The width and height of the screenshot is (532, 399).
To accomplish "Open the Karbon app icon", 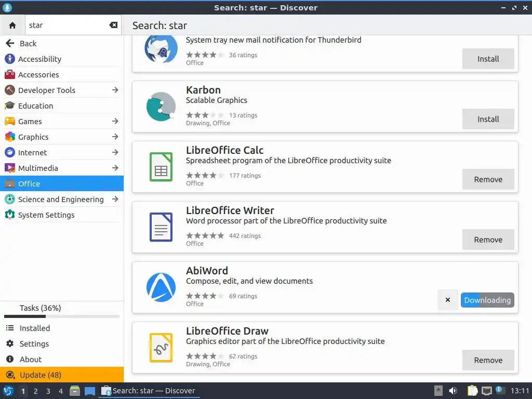I will pyautogui.click(x=161, y=107).
